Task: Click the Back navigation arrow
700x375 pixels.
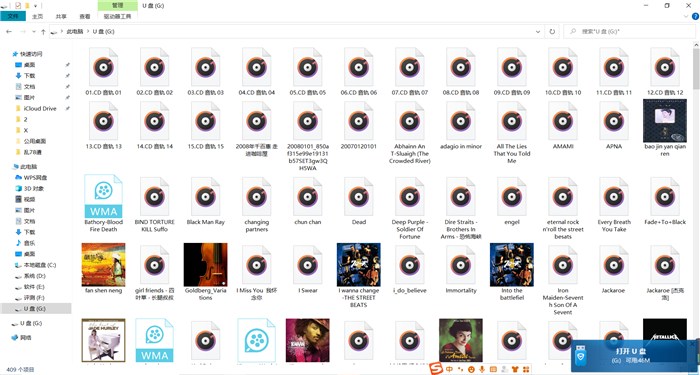Action: pyautogui.click(x=9, y=32)
